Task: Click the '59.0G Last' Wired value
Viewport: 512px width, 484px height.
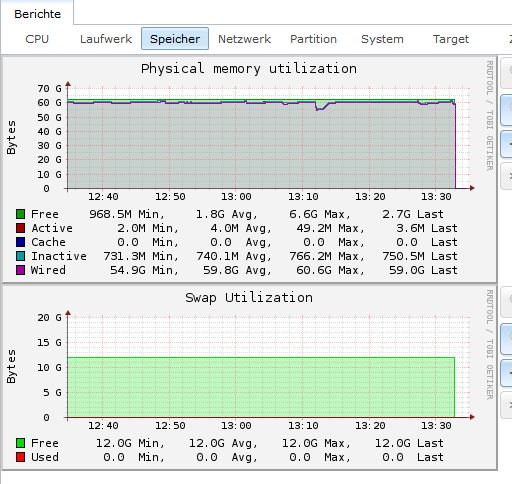Action: (423, 270)
